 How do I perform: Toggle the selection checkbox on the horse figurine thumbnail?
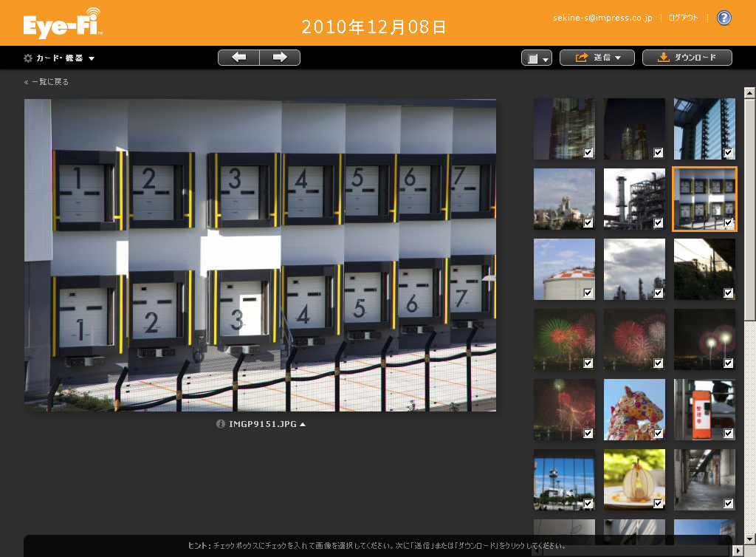point(659,433)
